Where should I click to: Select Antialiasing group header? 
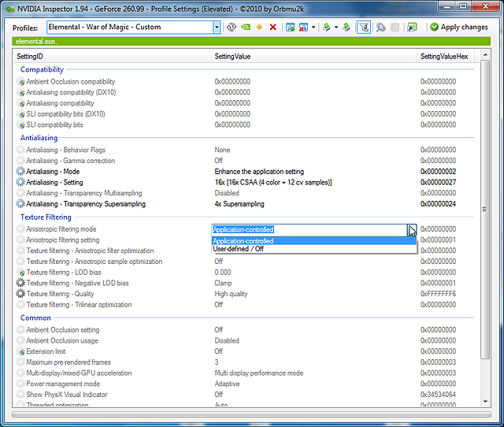tap(39, 138)
